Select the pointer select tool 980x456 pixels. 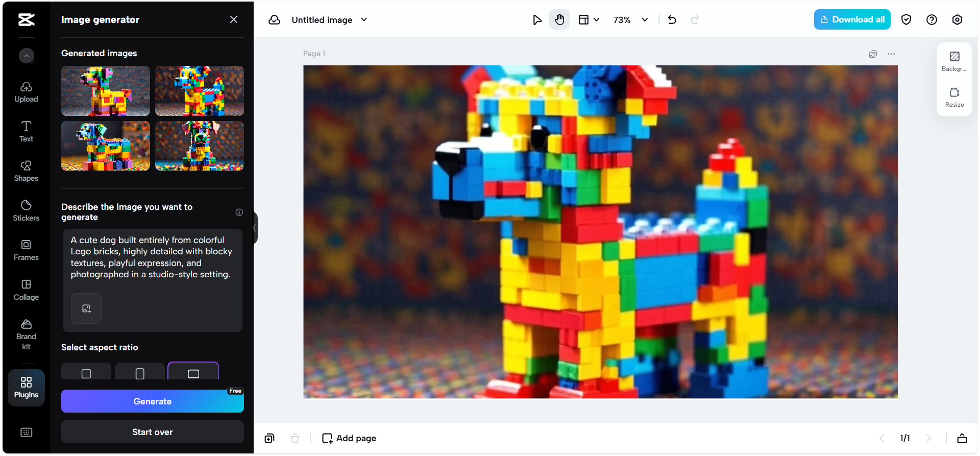coord(537,20)
